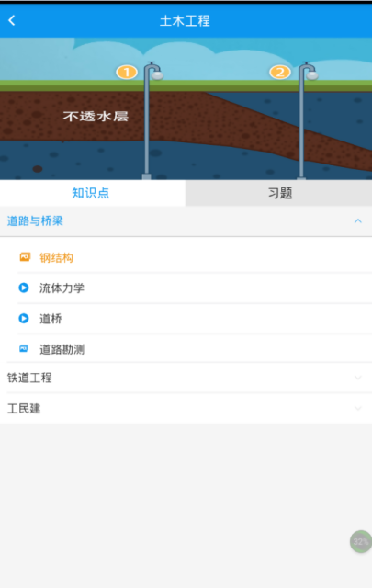372x588 pixels.
Task: Tap marker number 2 in the illustration
Action: pyautogui.click(x=280, y=72)
